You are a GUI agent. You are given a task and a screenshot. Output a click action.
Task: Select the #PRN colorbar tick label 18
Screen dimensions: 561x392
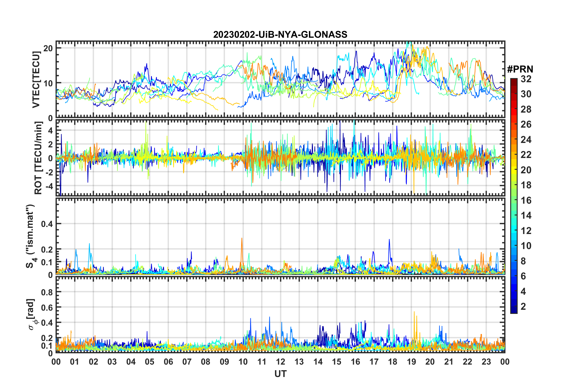[x=526, y=185]
